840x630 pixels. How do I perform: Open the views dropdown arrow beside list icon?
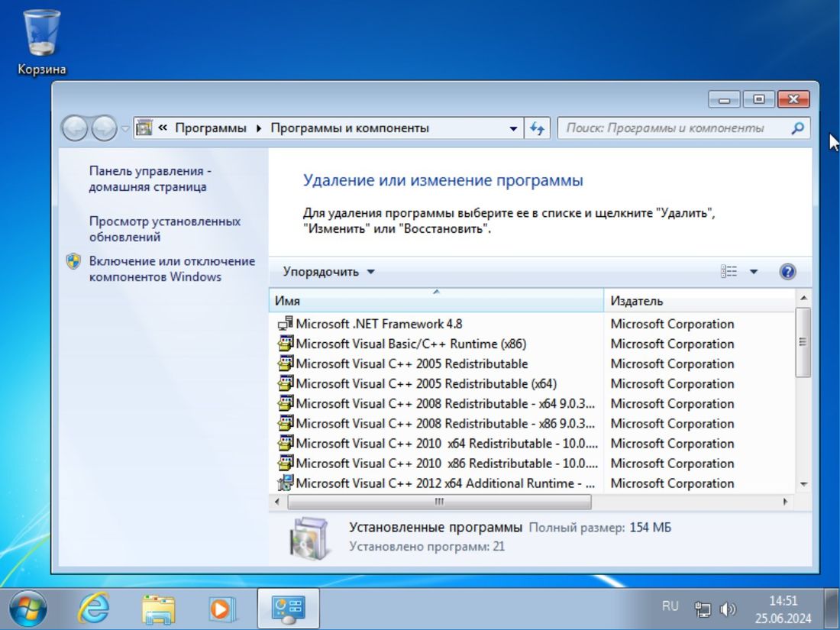[x=754, y=271]
